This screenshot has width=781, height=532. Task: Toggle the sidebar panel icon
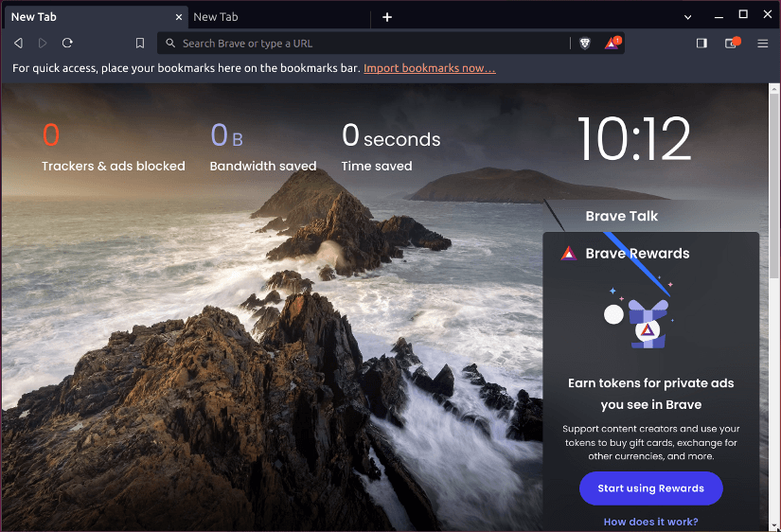(701, 44)
